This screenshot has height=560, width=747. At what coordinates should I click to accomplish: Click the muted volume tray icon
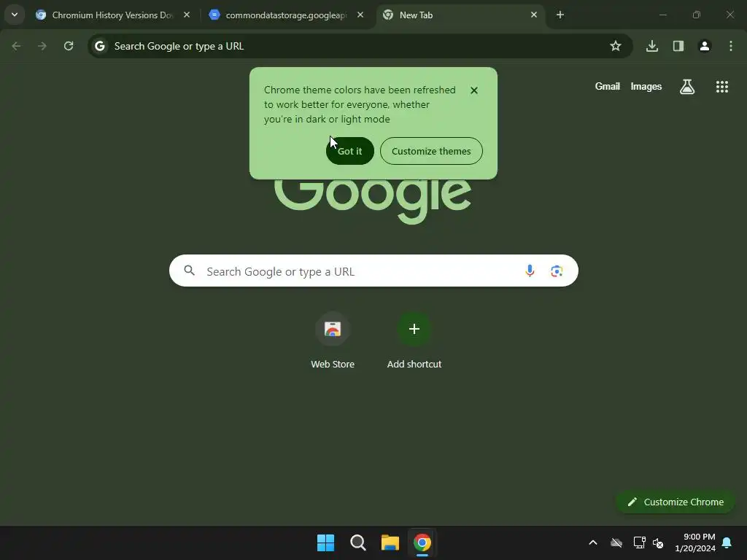coord(658,542)
